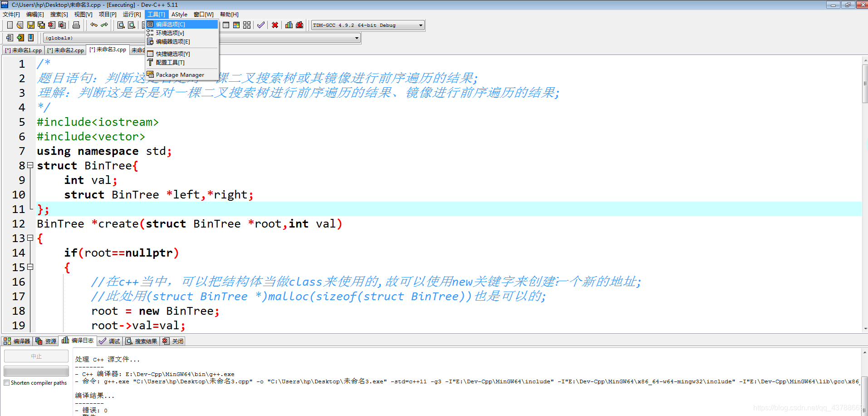The width and height of the screenshot is (868, 416).
Task: Collapse the struct BinTree fold on line 8
Action: [x=30, y=165]
